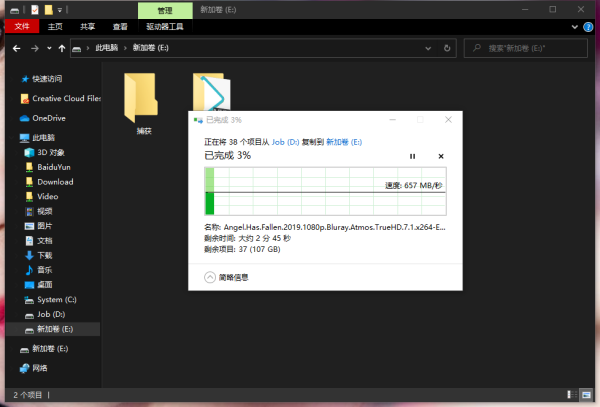Refresh the current folder view
The width and height of the screenshot is (600, 407).
tap(447, 48)
